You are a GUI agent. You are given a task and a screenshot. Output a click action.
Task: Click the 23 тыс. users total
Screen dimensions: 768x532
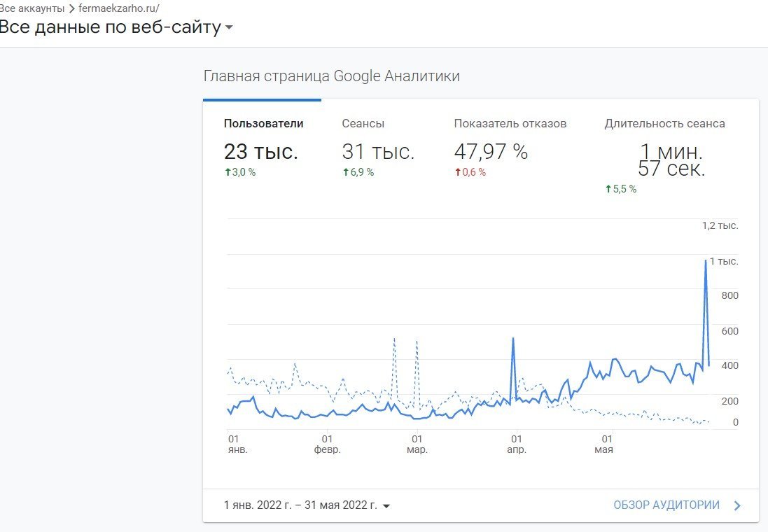click(x=260, y=152)
